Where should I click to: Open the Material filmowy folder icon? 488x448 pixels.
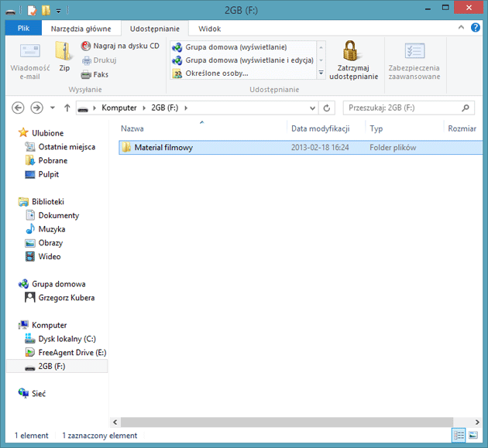[126, 147]
